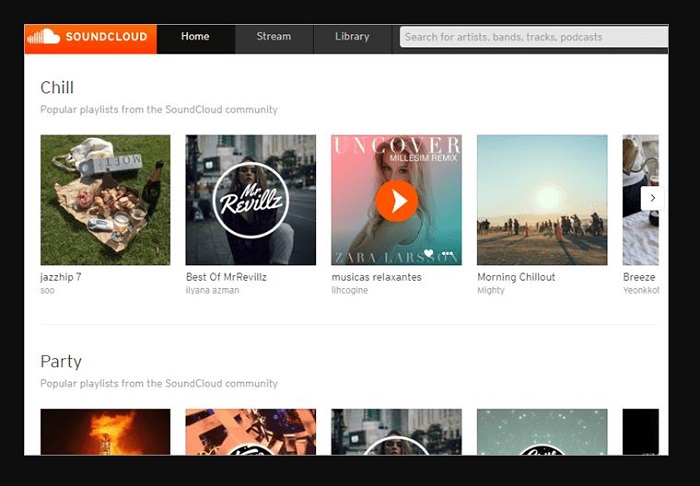Open the Party playlist with fire cover
Screen dimensions: 700x486
coord(105,432)
